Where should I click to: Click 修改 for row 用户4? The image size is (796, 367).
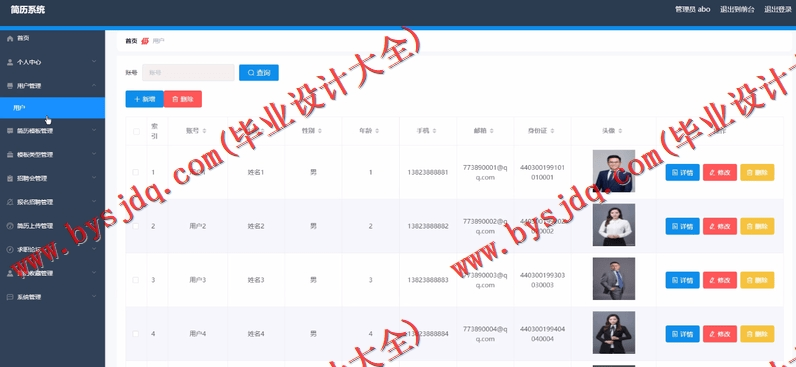720,334
